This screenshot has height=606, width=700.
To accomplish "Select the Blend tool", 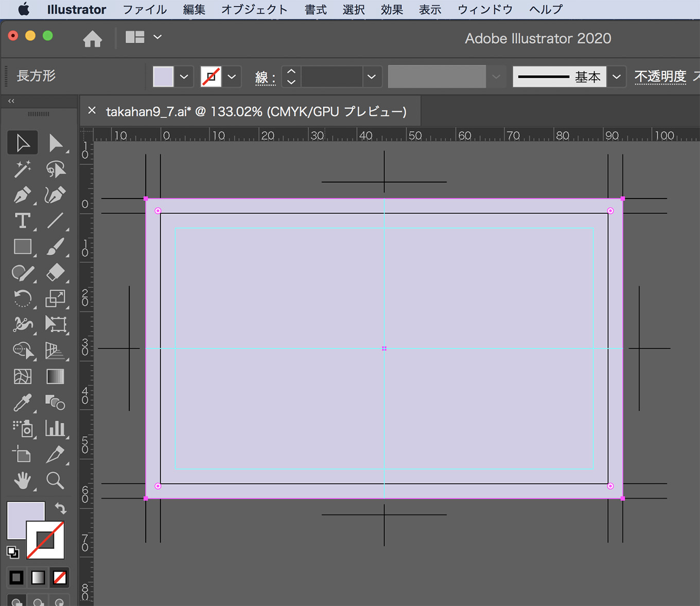I will [x=56, y=402].
